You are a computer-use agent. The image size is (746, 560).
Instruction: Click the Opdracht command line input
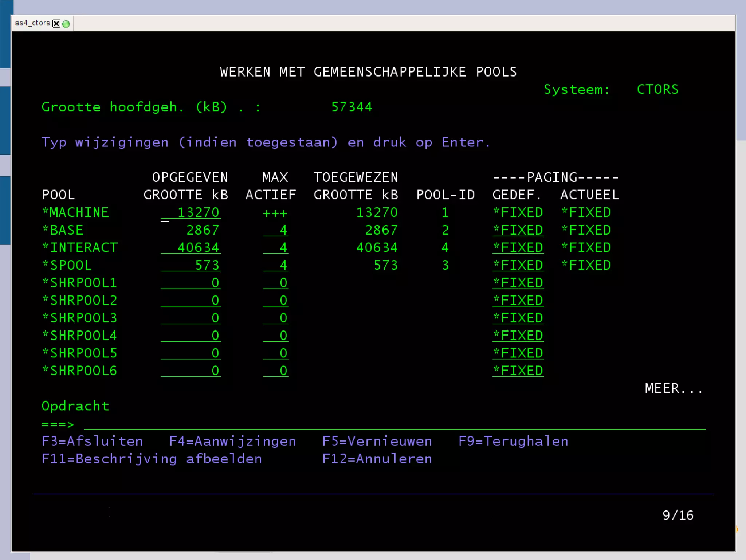point(393,424)
